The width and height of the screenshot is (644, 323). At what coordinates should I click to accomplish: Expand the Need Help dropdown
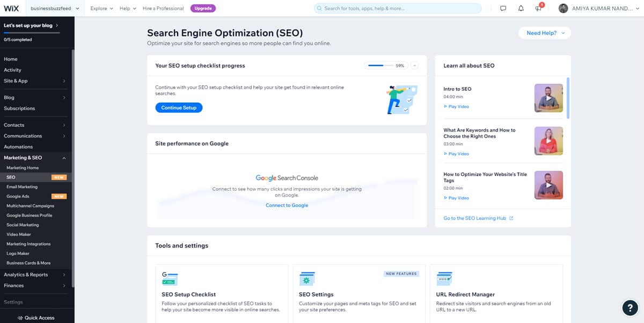545,33
